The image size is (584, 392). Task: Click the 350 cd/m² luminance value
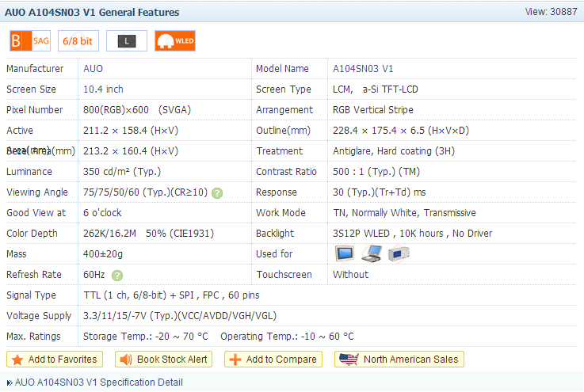(x=122, y=172)
